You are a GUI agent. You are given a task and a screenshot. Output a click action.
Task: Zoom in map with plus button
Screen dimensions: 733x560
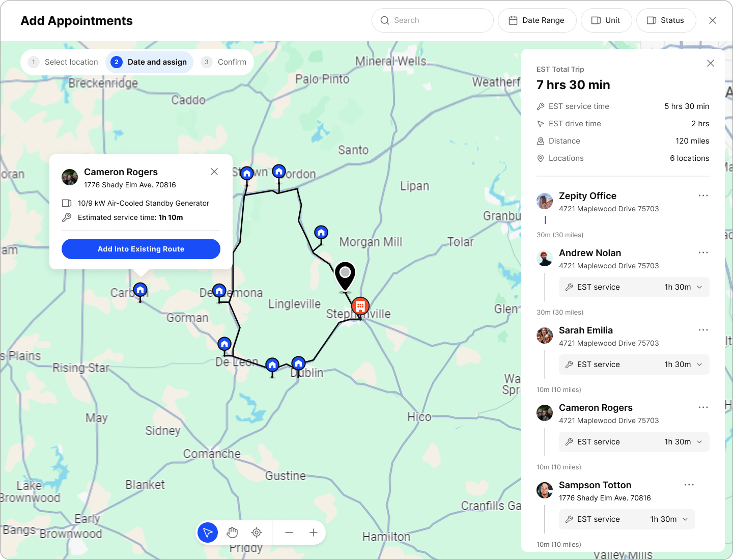(x=314, y=533)
